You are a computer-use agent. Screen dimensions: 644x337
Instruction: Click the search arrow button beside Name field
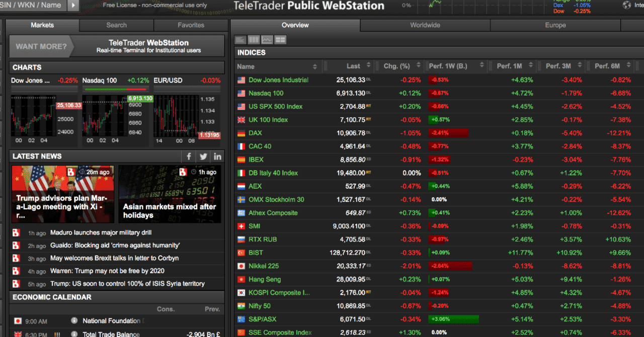click(x=73, y=6)
